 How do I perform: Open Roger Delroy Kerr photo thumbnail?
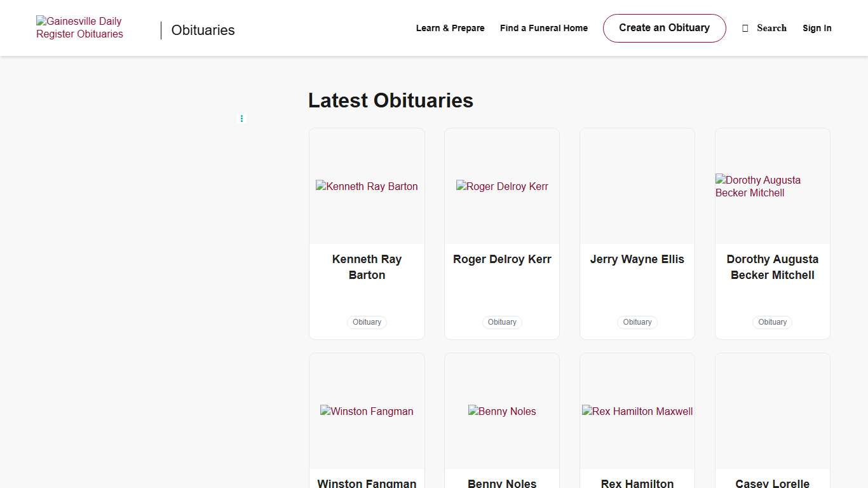(x=502, y=186)
